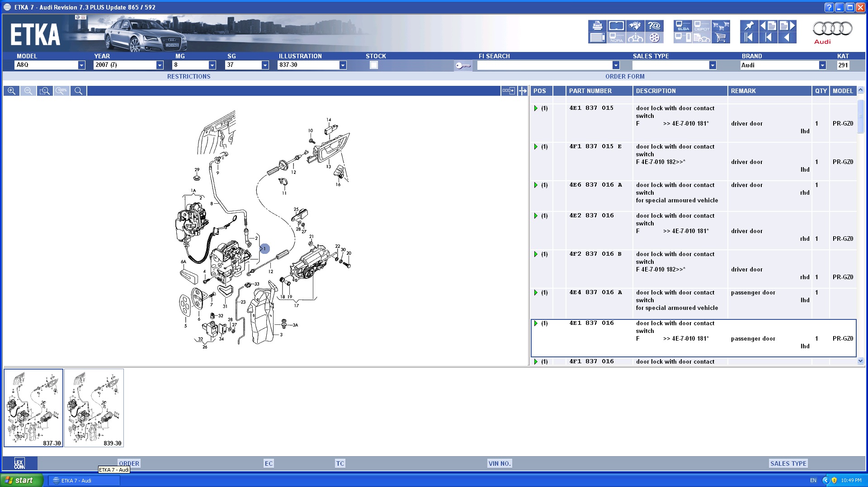Open the ILLUSTRATION dropdown
868x487 pixels.
(x=343, y=65)
